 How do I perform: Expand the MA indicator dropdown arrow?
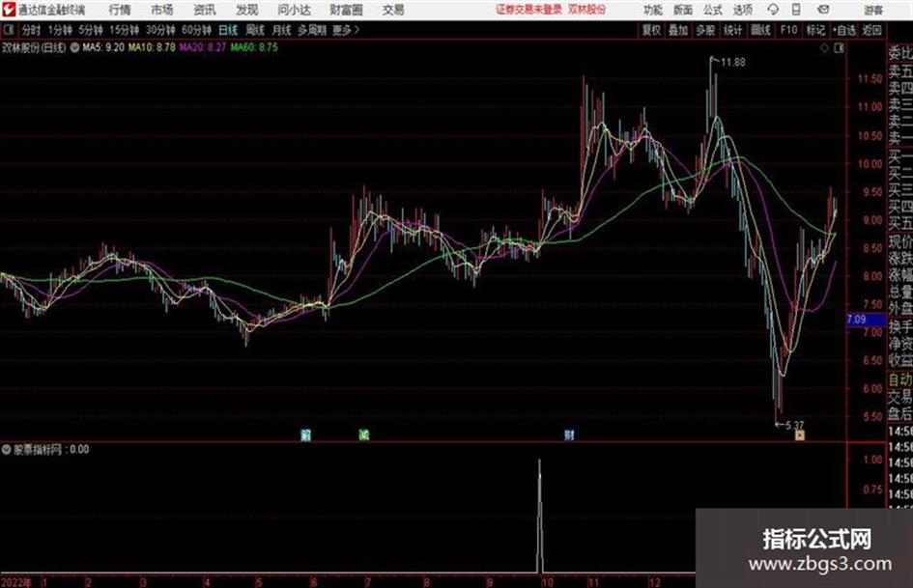tap(74, 47)
